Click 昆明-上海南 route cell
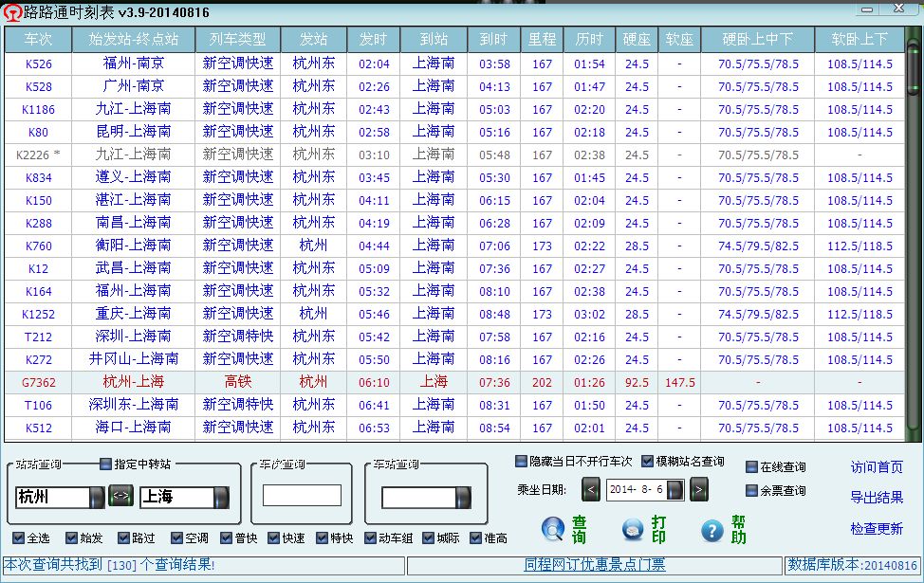Viewport: 924px width, 583px height. click(x=134, y=132)
